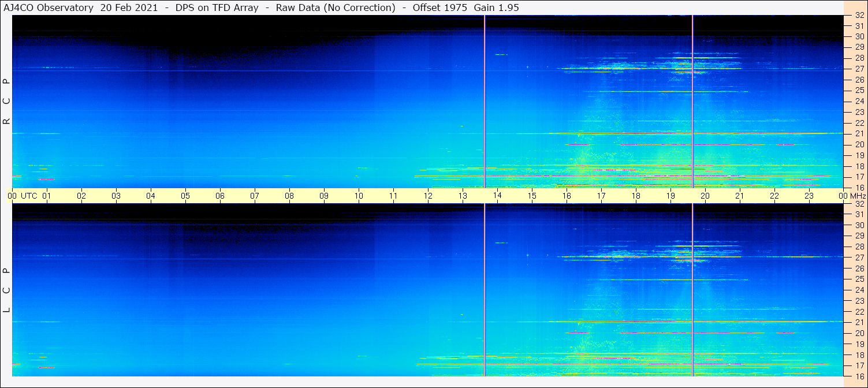Click the 'AJ4CO Observatory' title text
The height and width of the screenshot is (388, 868).
tap(49, 8)
